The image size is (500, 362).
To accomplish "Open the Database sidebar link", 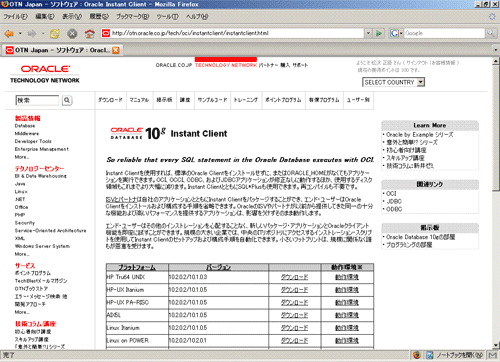I will [x=25, y=126].
